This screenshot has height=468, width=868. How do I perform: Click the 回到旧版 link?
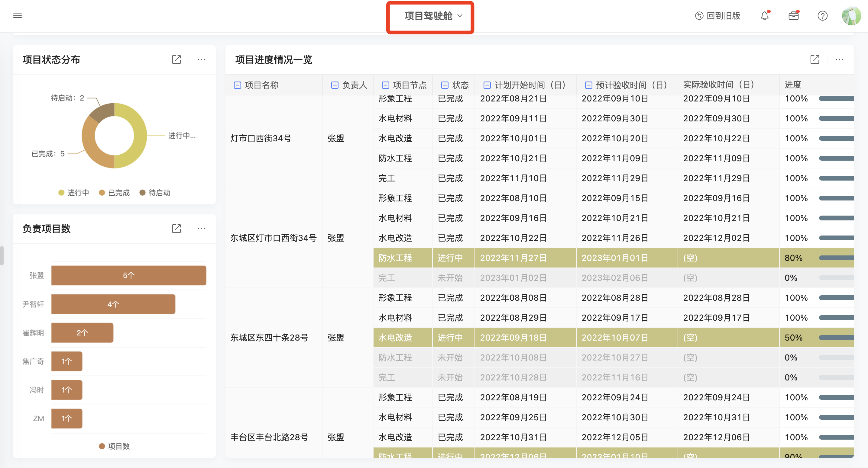(x=718, y=16)
